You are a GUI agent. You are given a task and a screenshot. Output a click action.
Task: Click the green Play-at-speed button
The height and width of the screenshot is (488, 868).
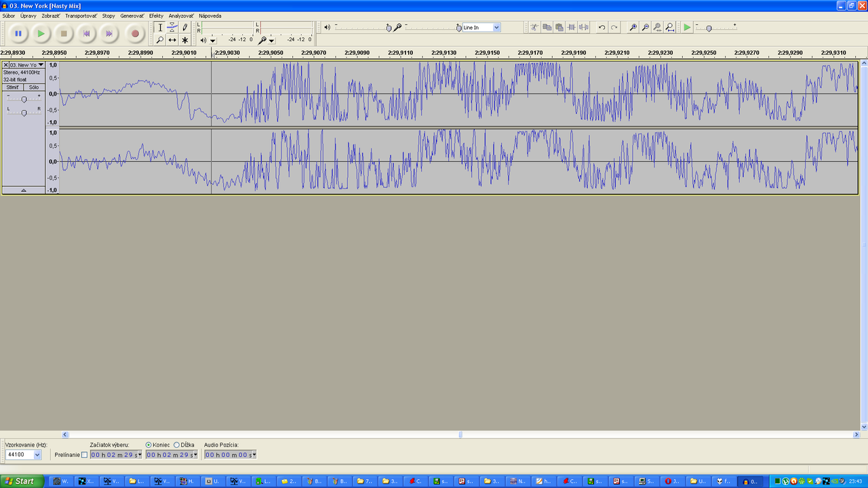pos(687,27)
